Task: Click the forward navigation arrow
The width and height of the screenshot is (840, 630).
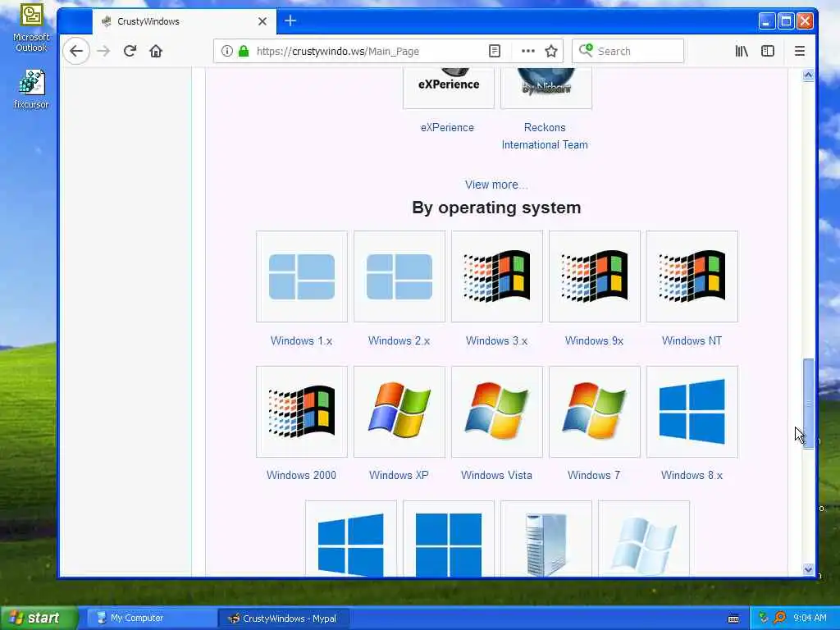Action: 103,52
